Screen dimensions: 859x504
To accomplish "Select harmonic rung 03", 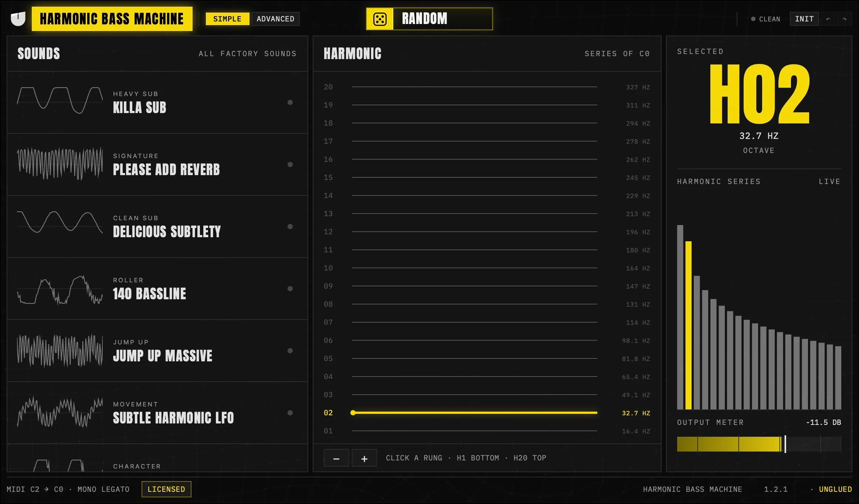I will (474, 395).
